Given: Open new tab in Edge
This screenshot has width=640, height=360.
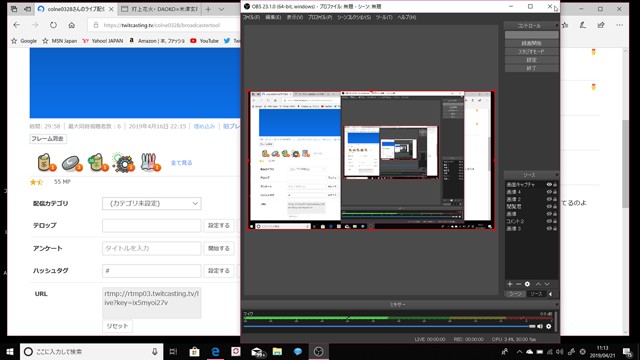Looking at the screenshot, I should coord(208,9).
